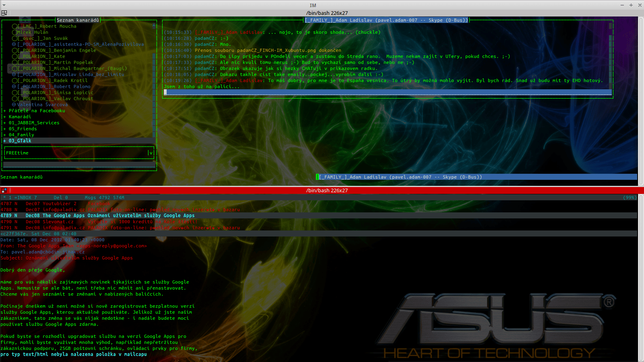Click the scroll-up caret in buddy list
This screenshot has height=362, width=644.
pos(154,26)
